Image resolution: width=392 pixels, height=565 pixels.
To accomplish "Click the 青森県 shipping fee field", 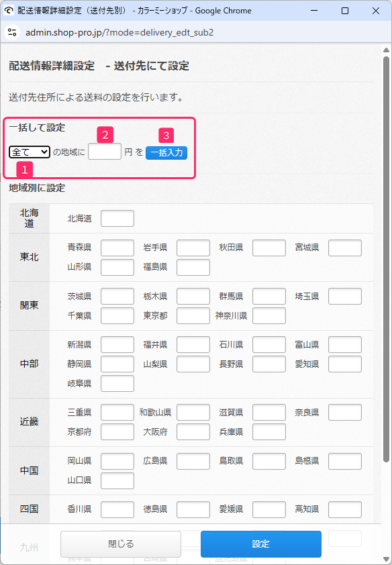I will click(117, 248).
